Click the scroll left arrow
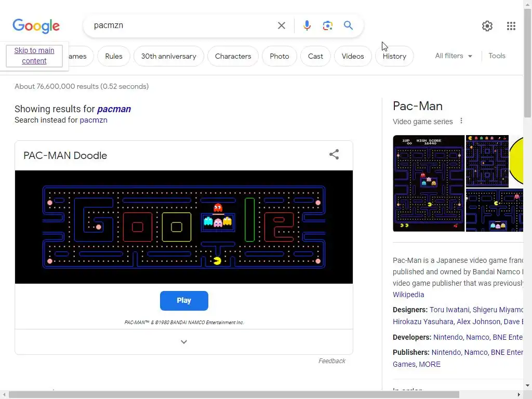The height and width of the screenshot is (399, 532). point(4,395)
